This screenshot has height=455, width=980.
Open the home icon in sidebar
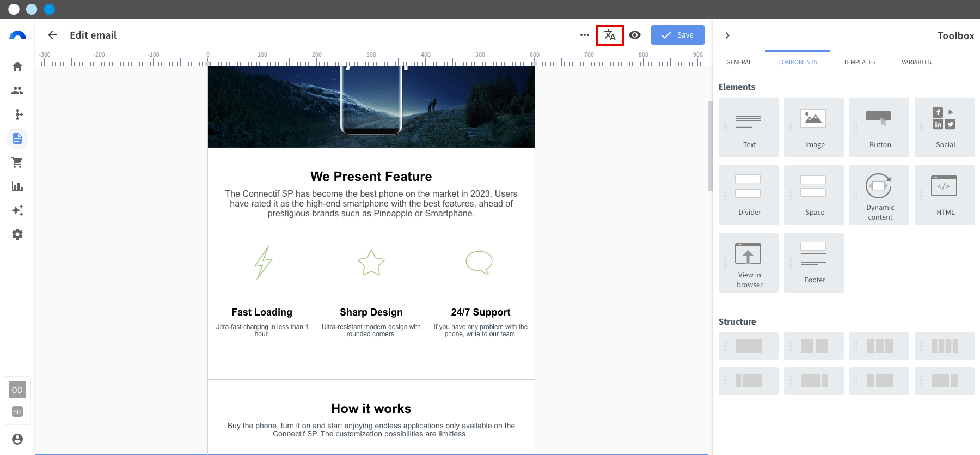click(x=17, y=66)
